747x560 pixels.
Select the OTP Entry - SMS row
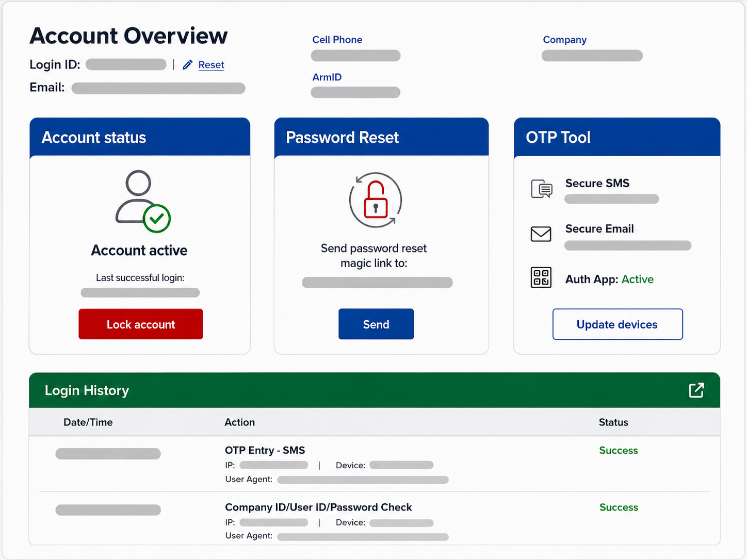375,464
